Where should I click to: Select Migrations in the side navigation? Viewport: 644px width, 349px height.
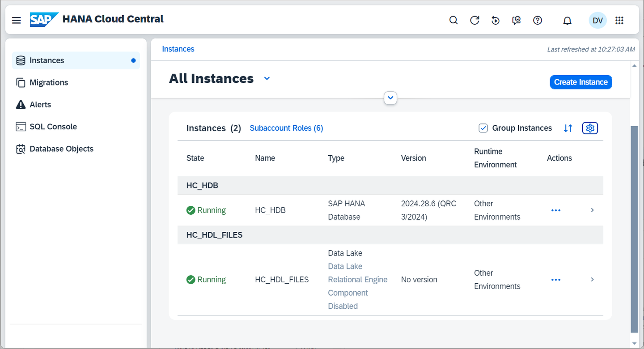pyautogui.click(x=76, y=82)
